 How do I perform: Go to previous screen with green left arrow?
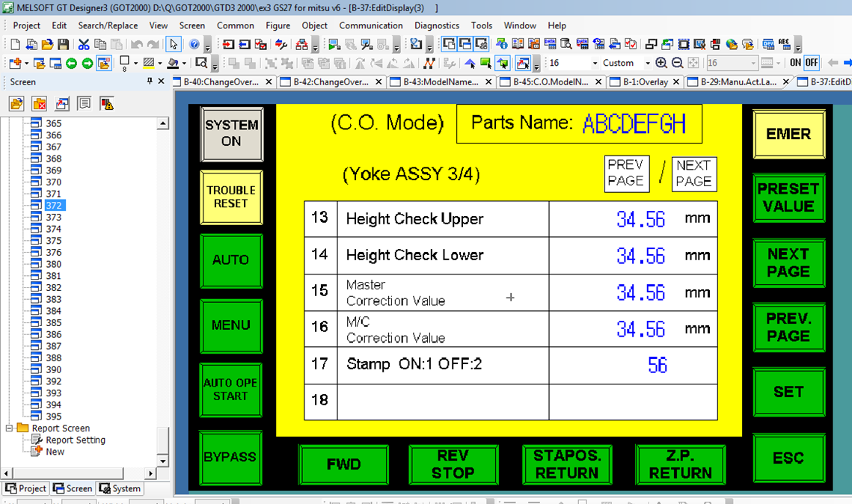(x=71, y=63)
